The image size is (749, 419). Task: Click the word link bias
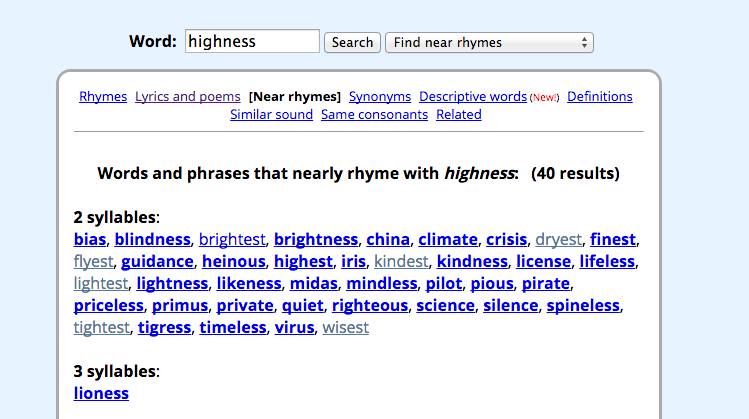[x=90, y=239]
